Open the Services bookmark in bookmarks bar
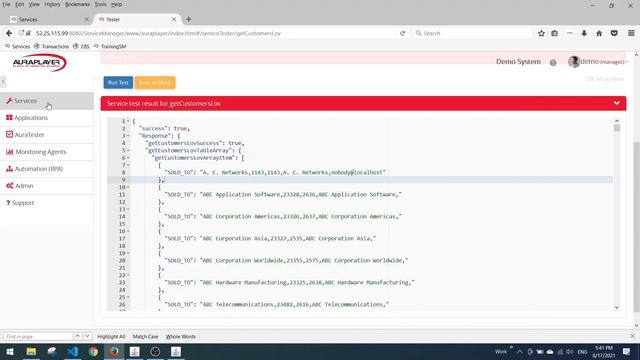Screen dimensions: 640x360 18,47
